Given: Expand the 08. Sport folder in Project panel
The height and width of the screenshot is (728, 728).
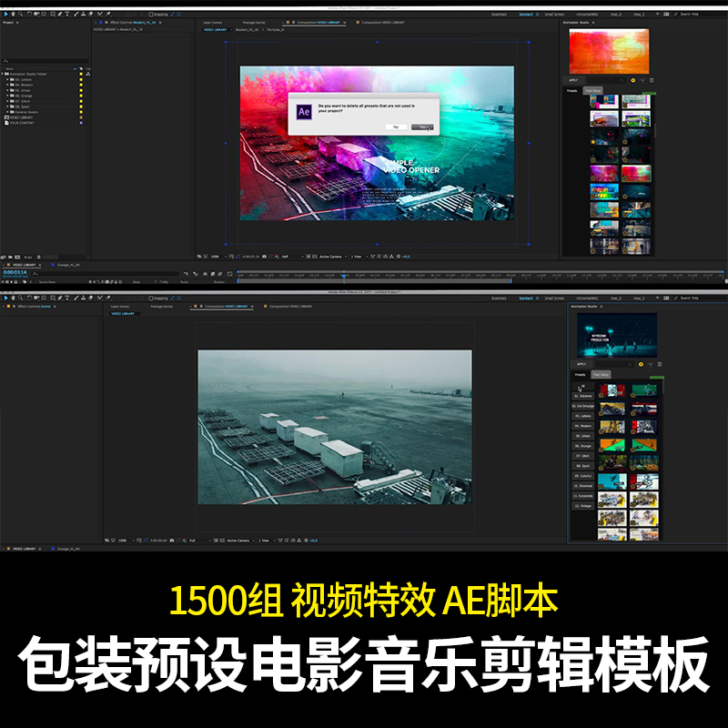Looking at the screenshot, I should pos(7,106).
